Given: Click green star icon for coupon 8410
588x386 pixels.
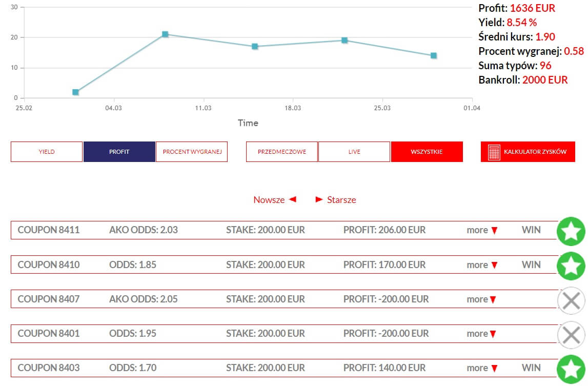Looking at the screenshot, I should [571, 266].
